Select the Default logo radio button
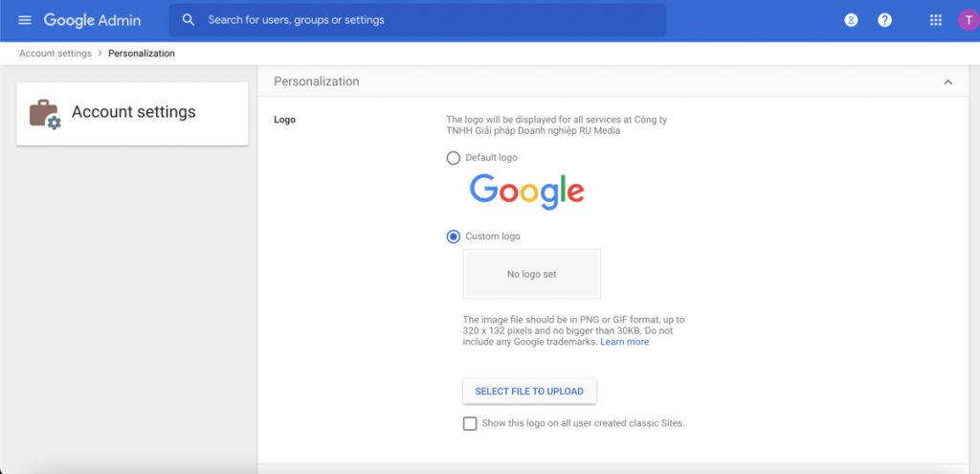Screen dimensions: 980x474 453,158
